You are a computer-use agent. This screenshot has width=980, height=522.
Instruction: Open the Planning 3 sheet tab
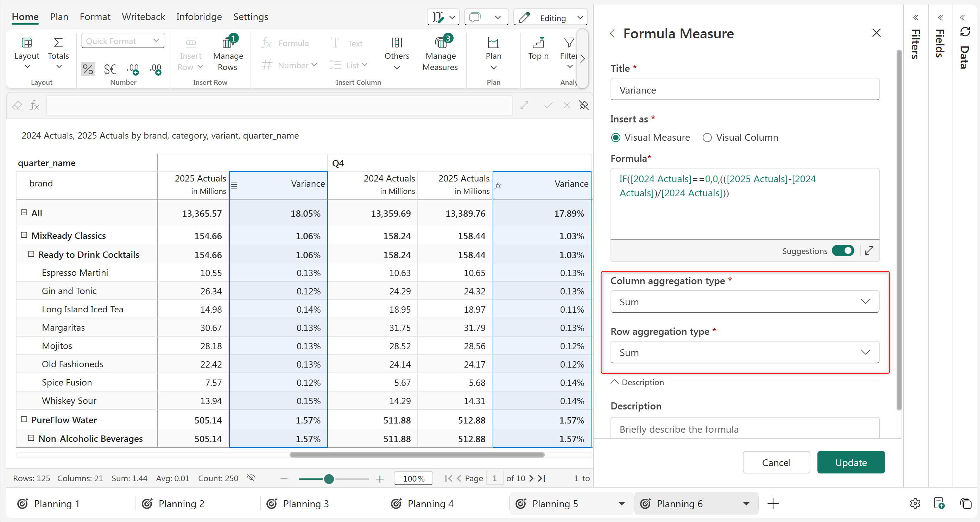305,503
